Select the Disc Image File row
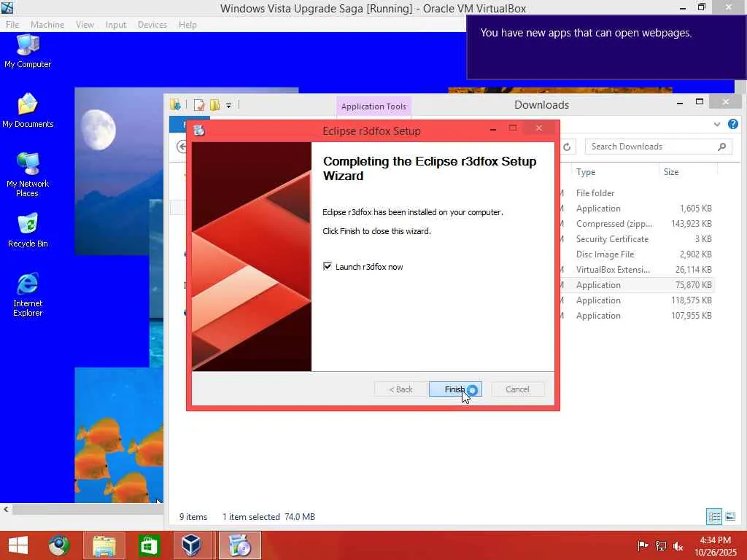The width and height of the screenshot is (747, 560). point(636,254)
